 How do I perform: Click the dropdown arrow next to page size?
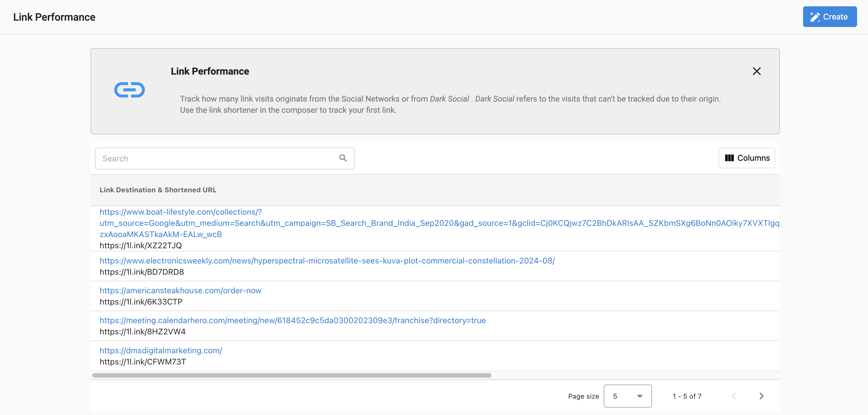click(639, 396)
